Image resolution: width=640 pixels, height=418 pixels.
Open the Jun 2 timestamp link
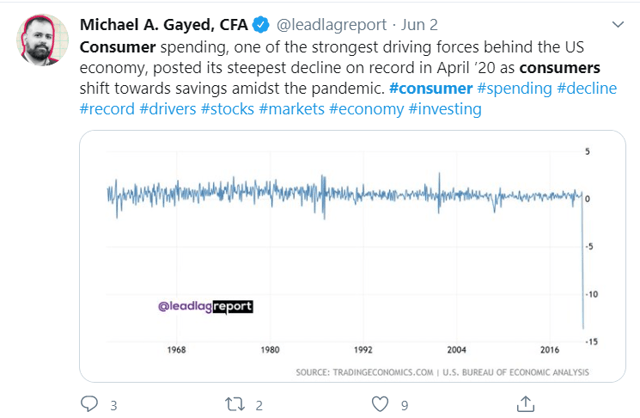tap(419, 25)
